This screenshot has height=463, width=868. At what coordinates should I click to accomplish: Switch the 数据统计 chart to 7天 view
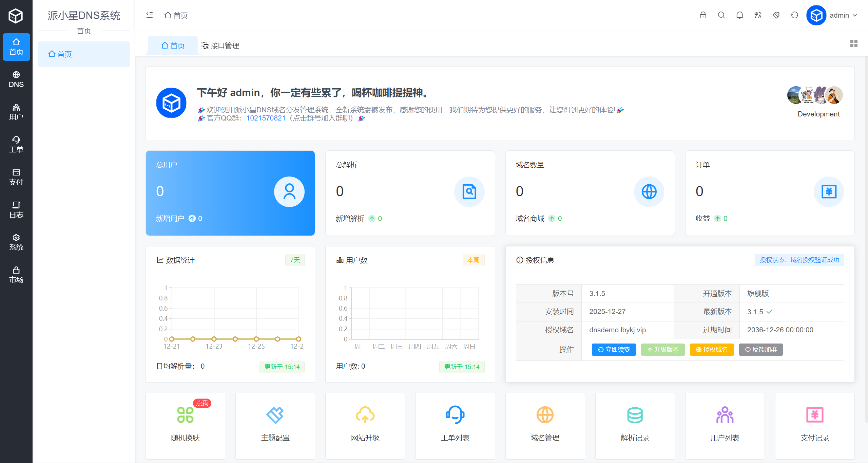click(x=294, y=260)
